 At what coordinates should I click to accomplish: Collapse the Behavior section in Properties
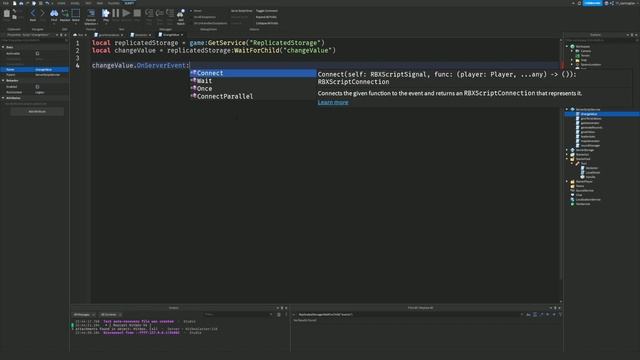coord(3,81)
